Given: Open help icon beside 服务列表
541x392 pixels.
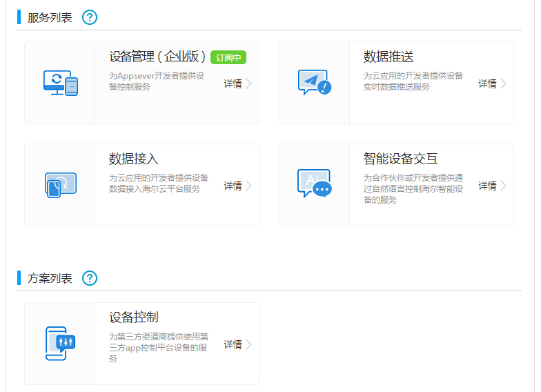Looking at the screenshot, I should (x=90, y=17).
